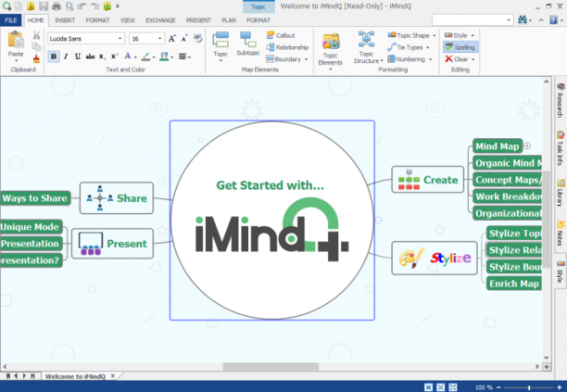The image size is (567, 392).
Task: Expand the Mind Map topic plus circle
Action: [x=527, y=146]
